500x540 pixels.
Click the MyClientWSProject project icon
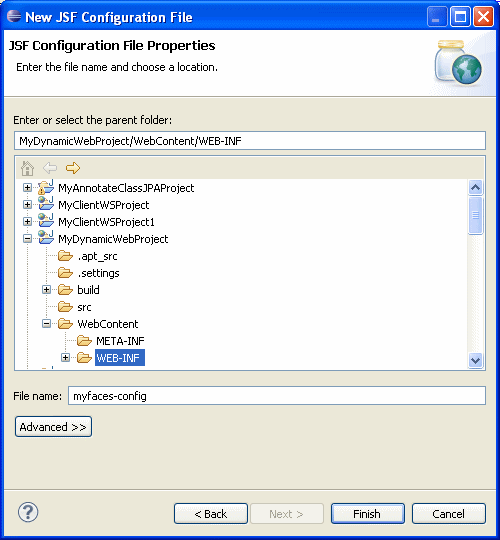coord(46,205)
